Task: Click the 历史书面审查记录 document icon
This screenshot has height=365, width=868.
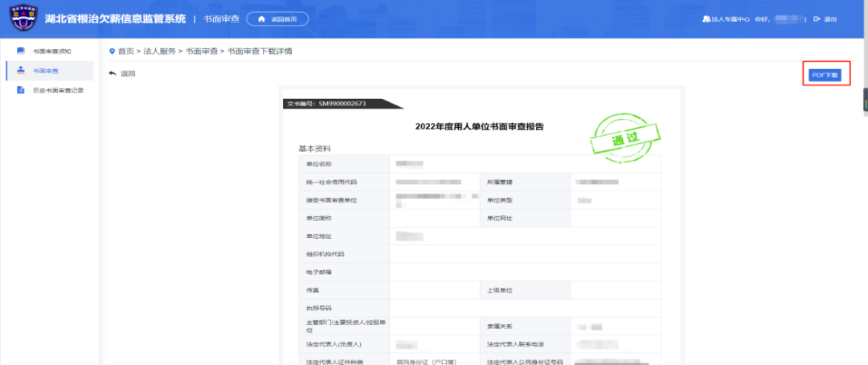Action: pos(21,90)
